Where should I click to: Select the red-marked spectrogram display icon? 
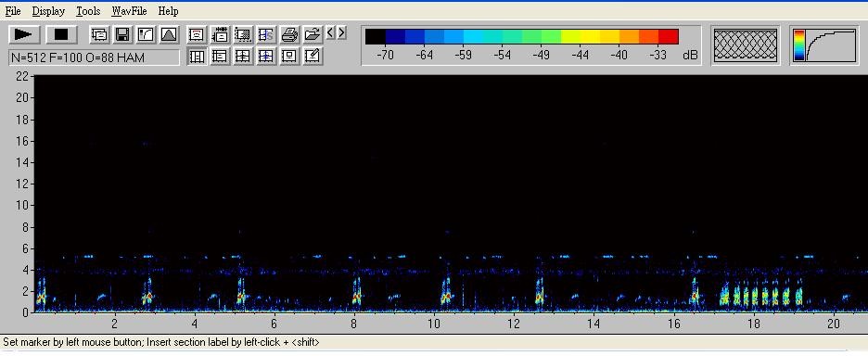click(197, 35)
